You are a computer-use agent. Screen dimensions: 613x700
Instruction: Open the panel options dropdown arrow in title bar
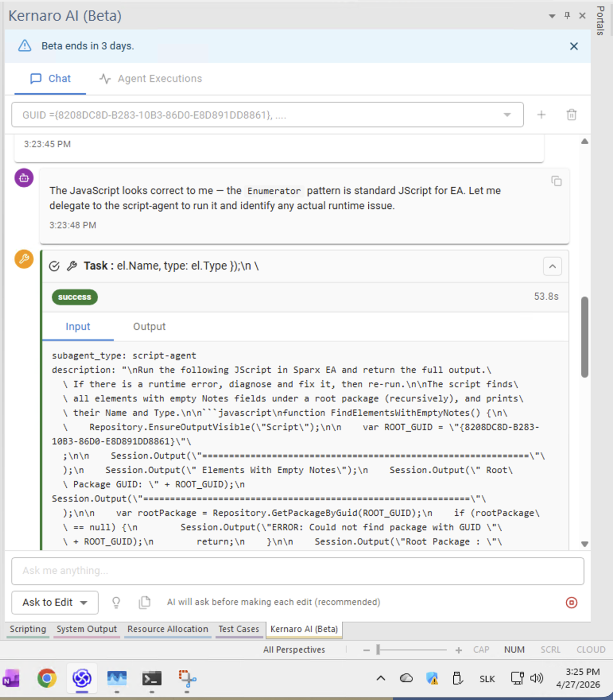(552, 16)
